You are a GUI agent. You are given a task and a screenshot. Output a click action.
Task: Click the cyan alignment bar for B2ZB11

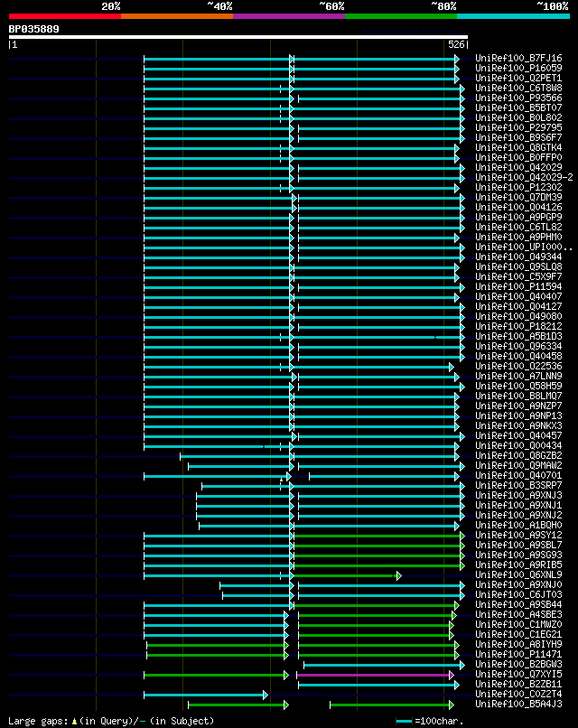[377, 685]
